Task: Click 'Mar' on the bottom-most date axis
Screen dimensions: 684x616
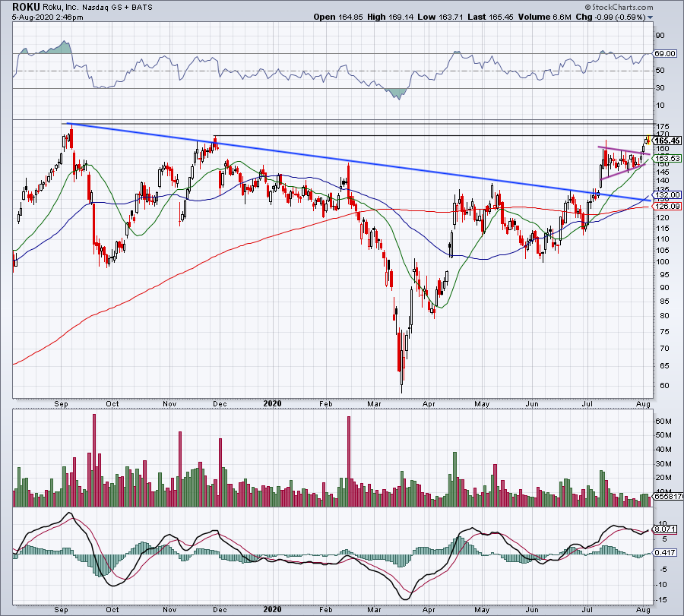Action: [x=374, y=609]
